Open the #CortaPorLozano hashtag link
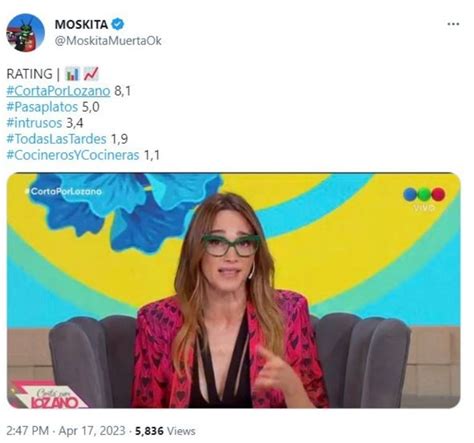The width and height of the screenshot is (474, 443). coord(58,91)
